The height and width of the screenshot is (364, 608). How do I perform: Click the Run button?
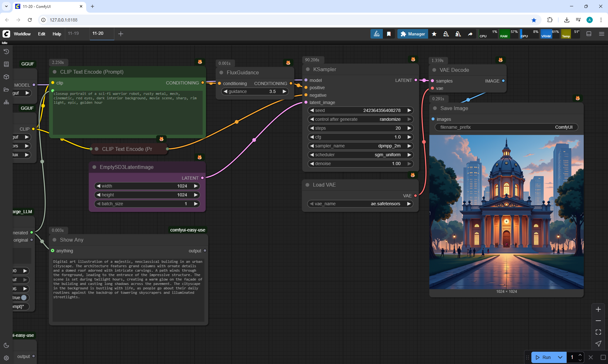point(543,357)
